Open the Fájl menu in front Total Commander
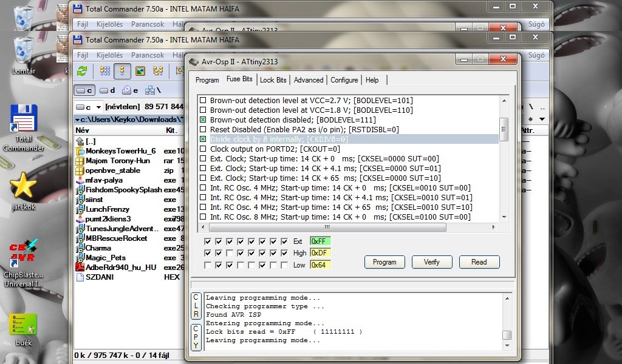This screenshot has width=622, height=364. click(x=83, y=55)
